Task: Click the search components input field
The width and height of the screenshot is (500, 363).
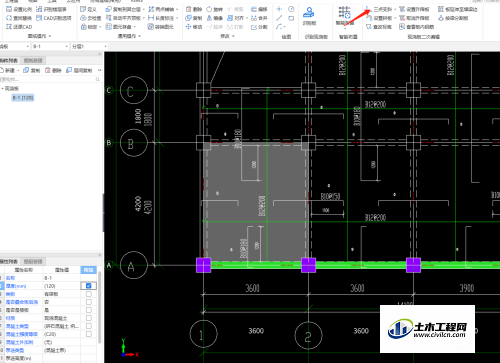Action: pyautogui.click(x=50, y=79)
